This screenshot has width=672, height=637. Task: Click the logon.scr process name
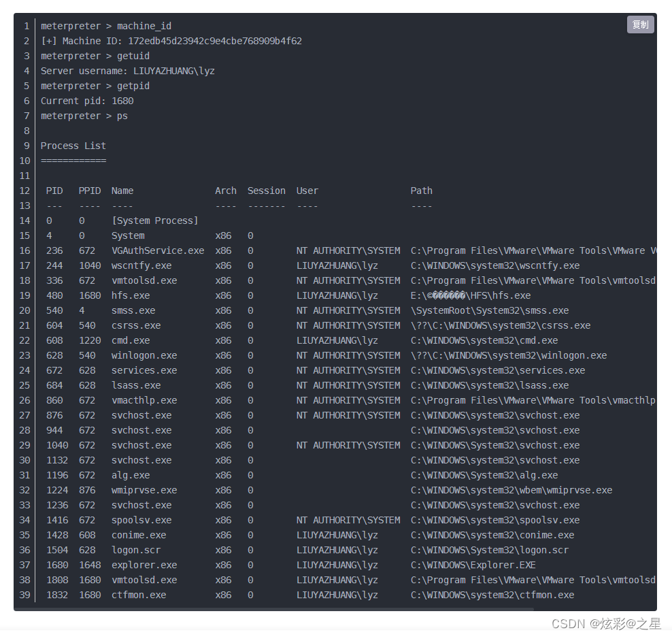[x=136, y=551]
